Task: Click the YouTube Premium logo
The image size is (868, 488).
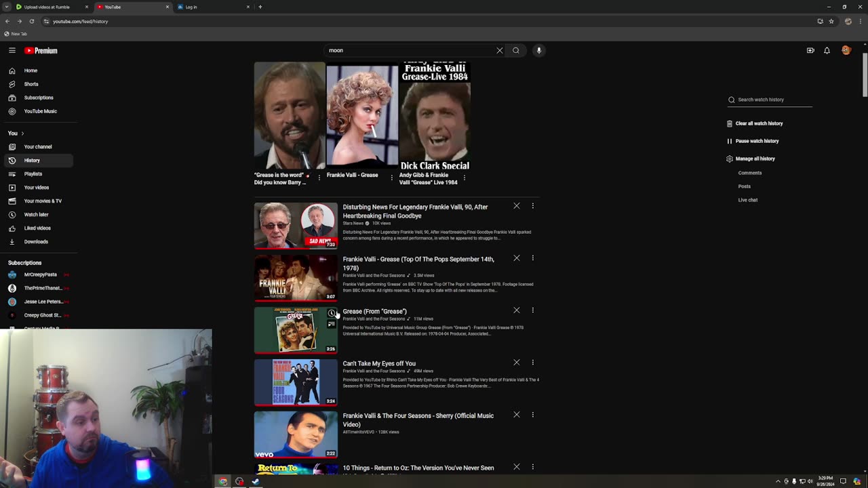Action: 41,50
